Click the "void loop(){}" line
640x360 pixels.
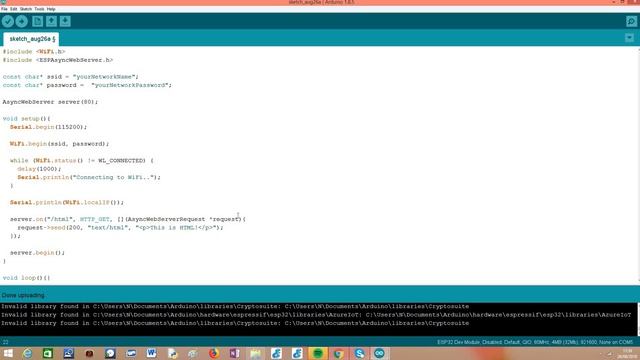(x=27, y=278)
